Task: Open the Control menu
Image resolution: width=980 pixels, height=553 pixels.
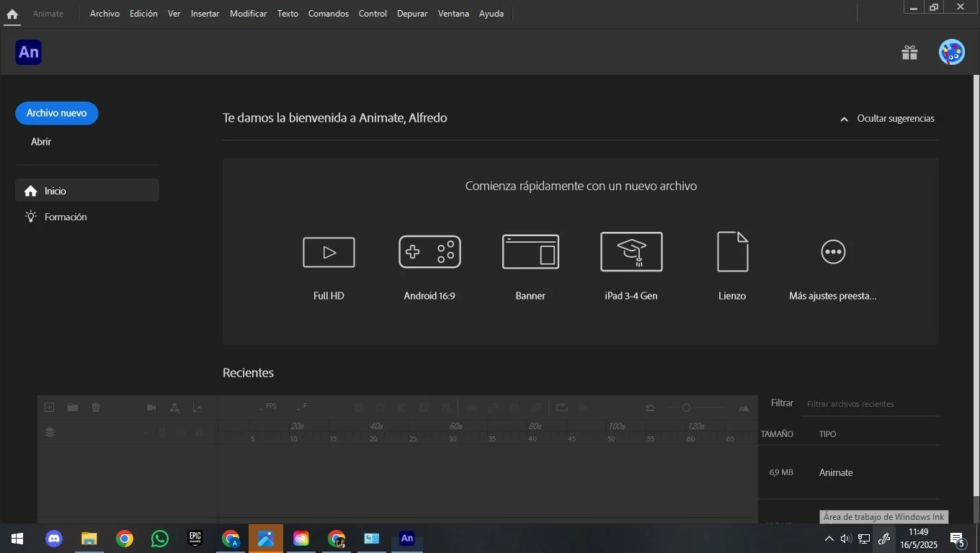Action: (373, 14)
